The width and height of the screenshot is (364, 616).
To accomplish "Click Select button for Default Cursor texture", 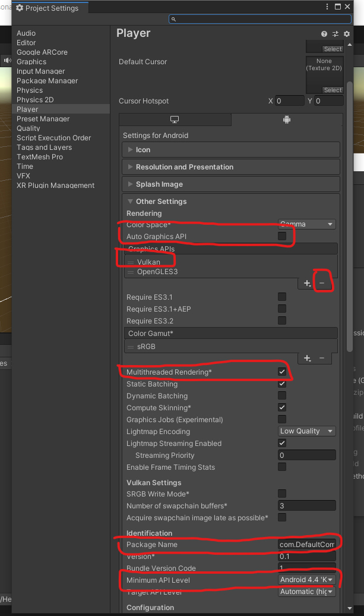I will tap(333, 90).
